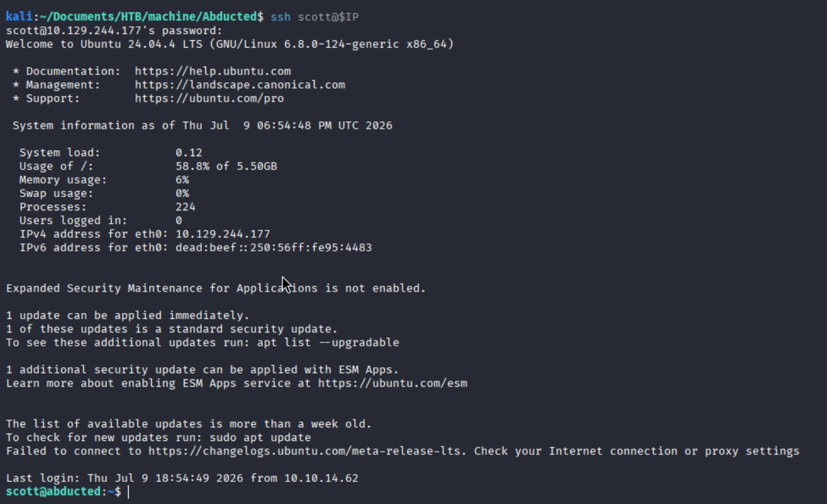This screenshot has width=827, height=504.
Task: Select the Processes count 224
Action: point(185,207)
